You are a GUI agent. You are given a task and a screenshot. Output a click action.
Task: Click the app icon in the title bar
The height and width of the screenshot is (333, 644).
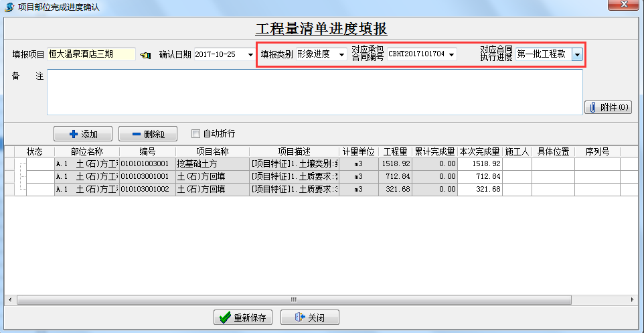[9, 6]
